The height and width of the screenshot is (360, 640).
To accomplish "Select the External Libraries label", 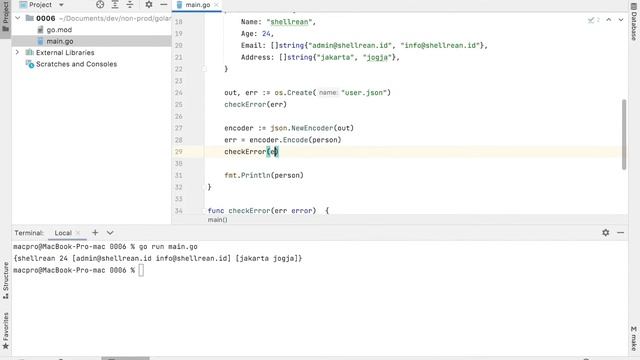I will 65,53.
